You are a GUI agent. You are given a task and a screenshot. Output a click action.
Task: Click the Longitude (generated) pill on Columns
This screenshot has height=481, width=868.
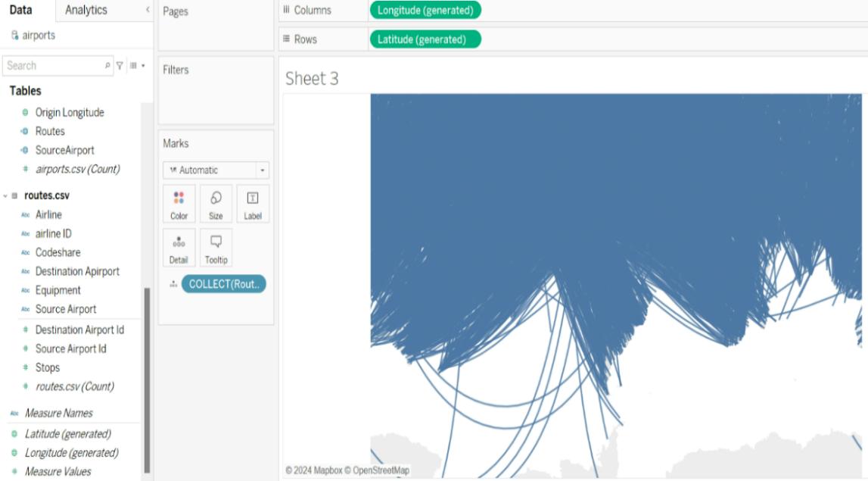[425, 10]
